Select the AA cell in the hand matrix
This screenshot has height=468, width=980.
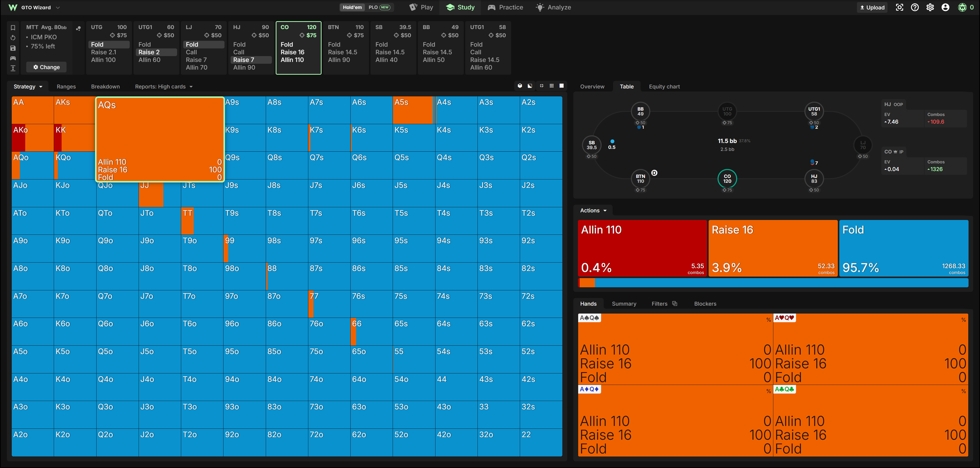pyautogui.click(x=32, y=110)
